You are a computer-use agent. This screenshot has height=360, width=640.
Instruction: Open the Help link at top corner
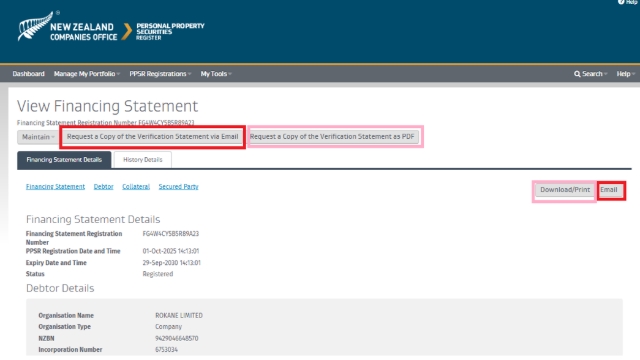click(628, 2)
